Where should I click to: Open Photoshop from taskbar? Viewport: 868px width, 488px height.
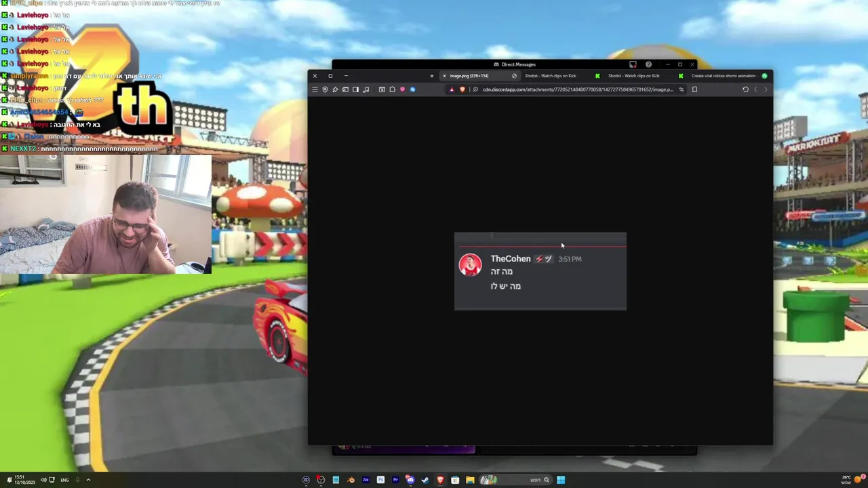click(x=380, y=480)
